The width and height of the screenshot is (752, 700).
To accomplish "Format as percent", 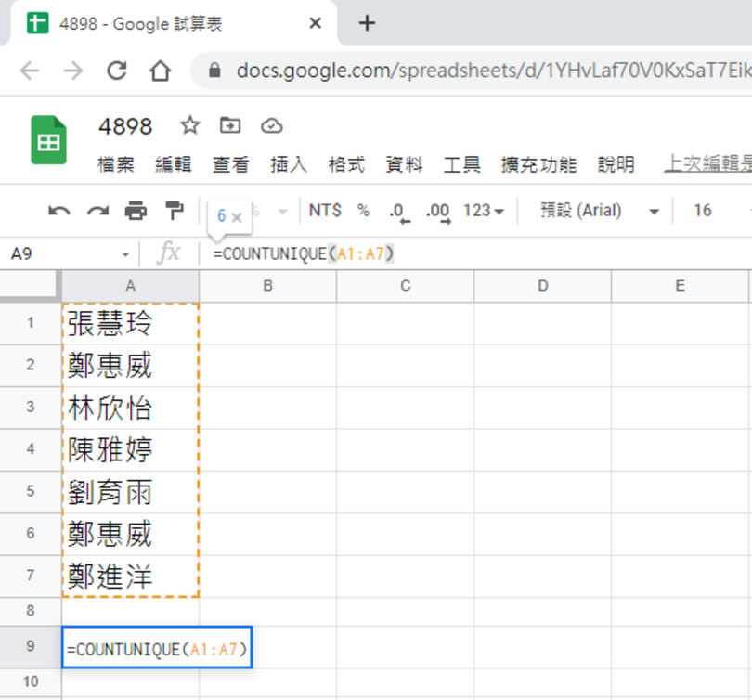I will click(x=364, y=210).
